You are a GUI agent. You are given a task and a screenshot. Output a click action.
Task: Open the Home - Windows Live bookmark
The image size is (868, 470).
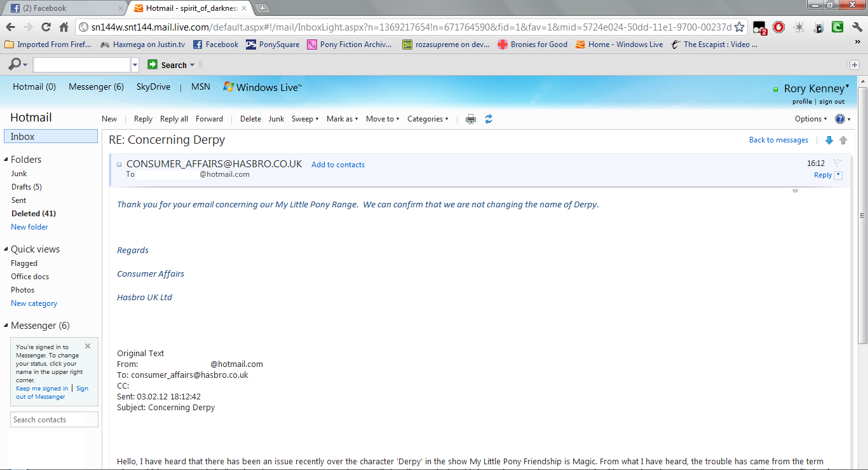click(620, 45)
